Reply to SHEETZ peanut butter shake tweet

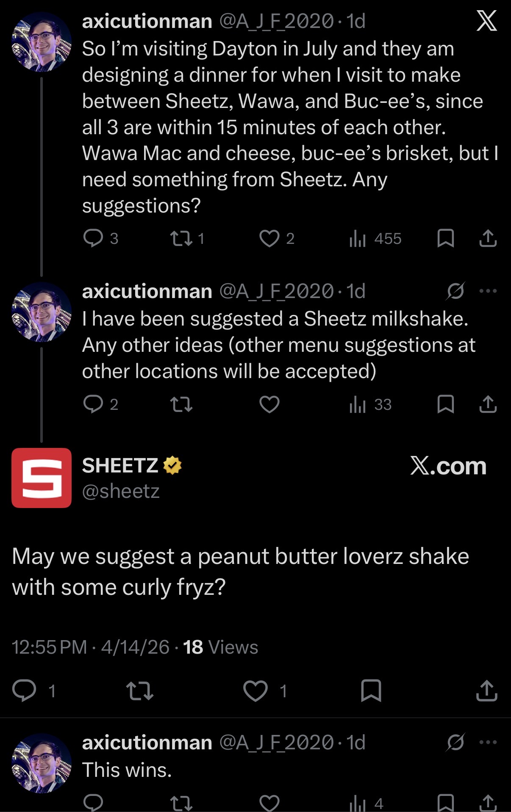click(24, 691)
